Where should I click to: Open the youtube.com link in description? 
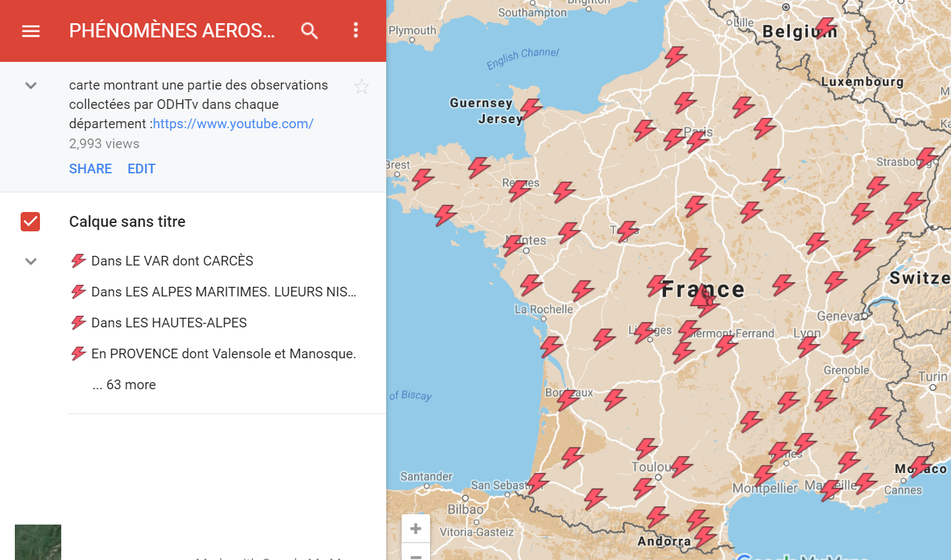[233, 124]
